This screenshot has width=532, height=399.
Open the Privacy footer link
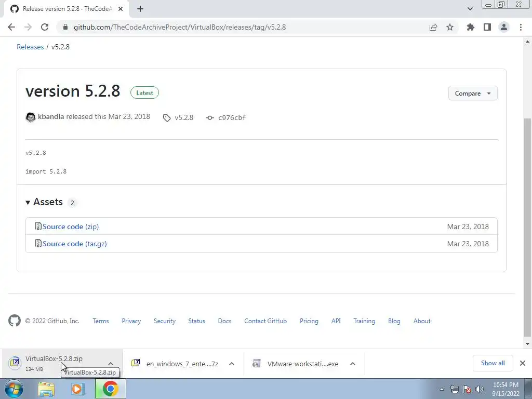pos(131,321)
